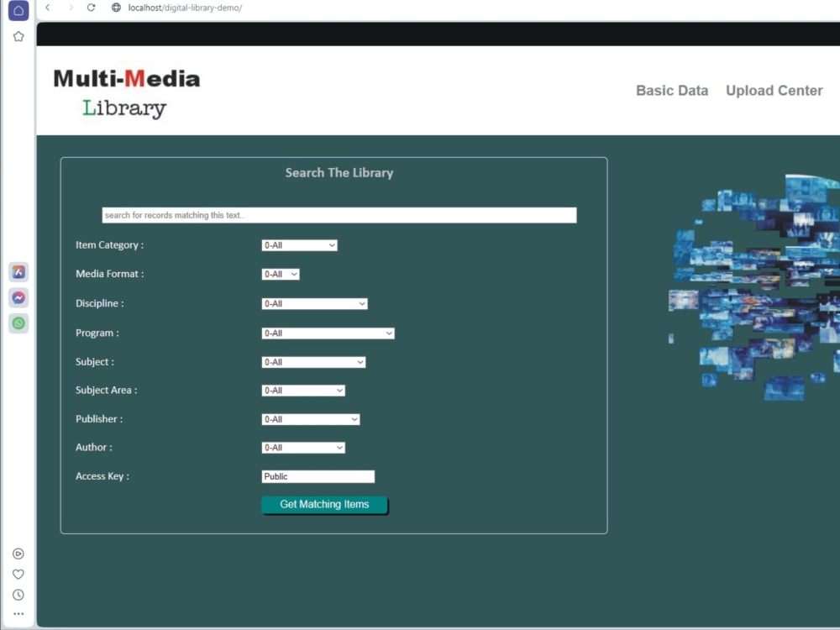This screenshot has height=630, width=840.
Task: Click the Item Category label
Action: [109, 244]
